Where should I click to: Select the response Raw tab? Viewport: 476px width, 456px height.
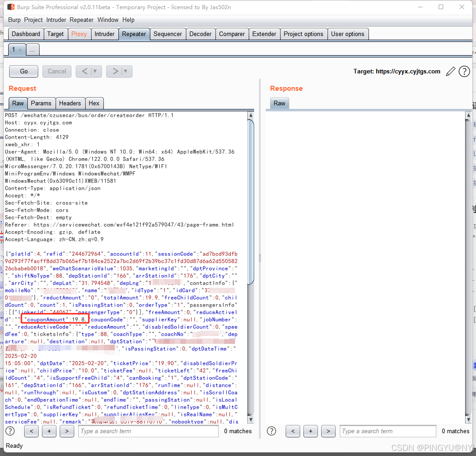click(279, 104)
